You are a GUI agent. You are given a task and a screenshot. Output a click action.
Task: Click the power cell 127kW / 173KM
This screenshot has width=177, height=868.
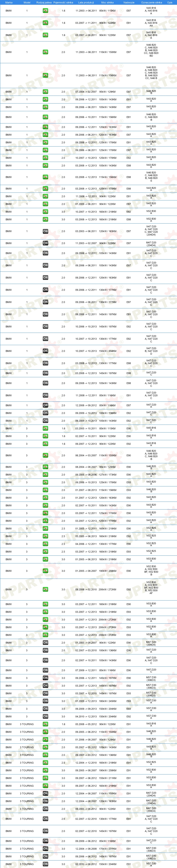click(x=108, y=474)
